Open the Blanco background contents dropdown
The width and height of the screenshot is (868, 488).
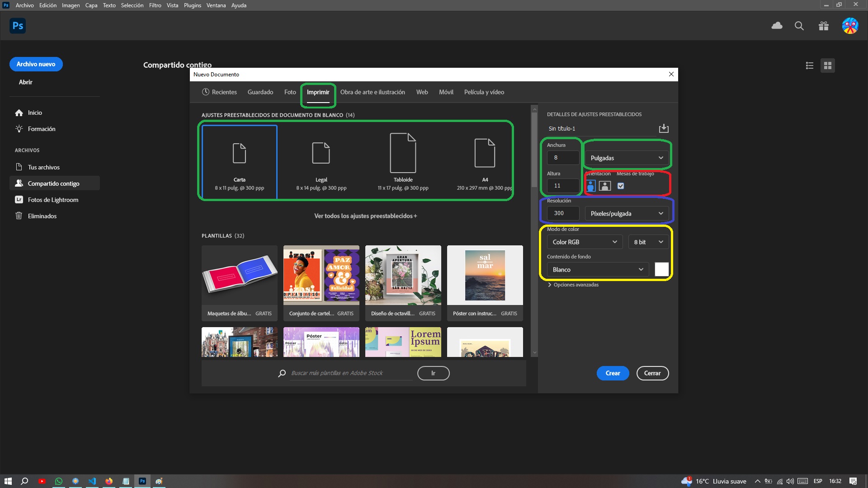coord(598,269)
